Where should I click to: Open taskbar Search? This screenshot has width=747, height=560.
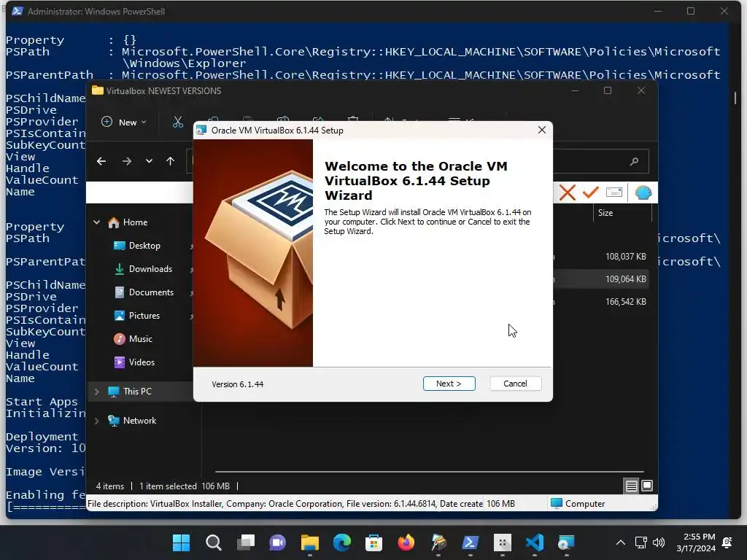pyautogui.click(x=214, y=542)
